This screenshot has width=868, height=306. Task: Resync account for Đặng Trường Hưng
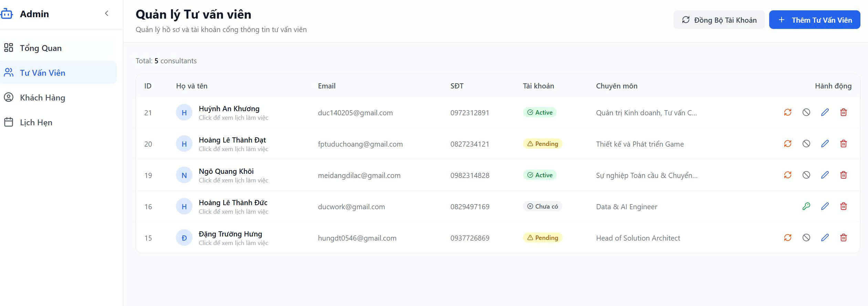click(787, 238)
